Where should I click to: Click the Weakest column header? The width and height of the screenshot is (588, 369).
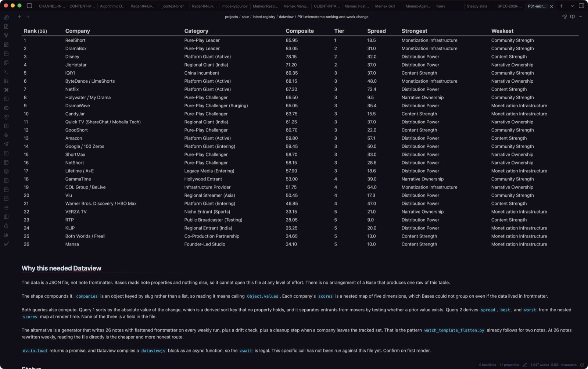coord(502,31)
